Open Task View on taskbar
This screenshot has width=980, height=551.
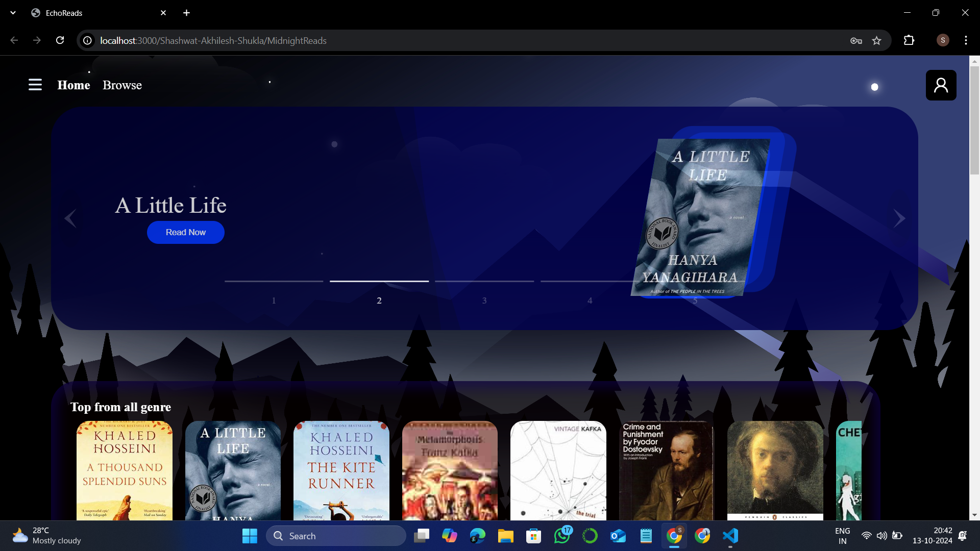(422, 536)
